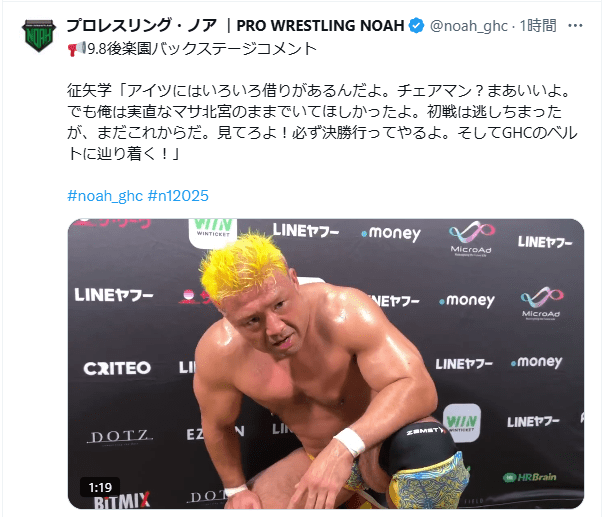Play the video of the yellow-haired wrestler
The image size is (610, 517).
(x=326, y=364)
